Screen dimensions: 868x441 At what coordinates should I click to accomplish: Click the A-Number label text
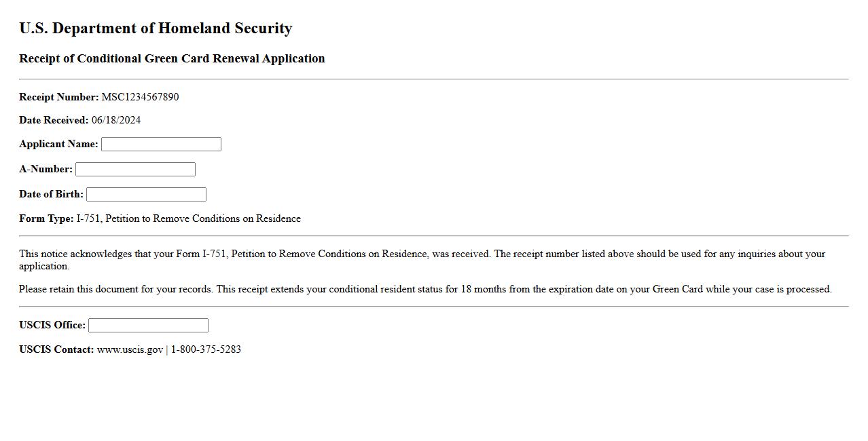click(x=46, y=169)
